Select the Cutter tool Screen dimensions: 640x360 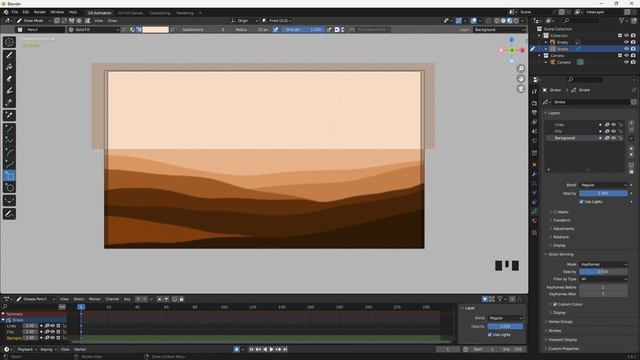pyautogui.click(x=9, y=102)
